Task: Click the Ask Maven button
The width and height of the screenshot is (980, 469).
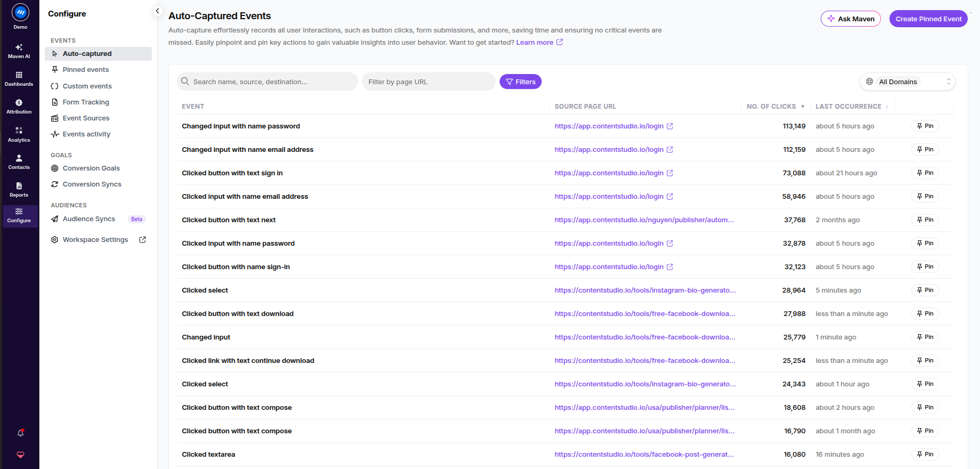Action: [851, 19]
